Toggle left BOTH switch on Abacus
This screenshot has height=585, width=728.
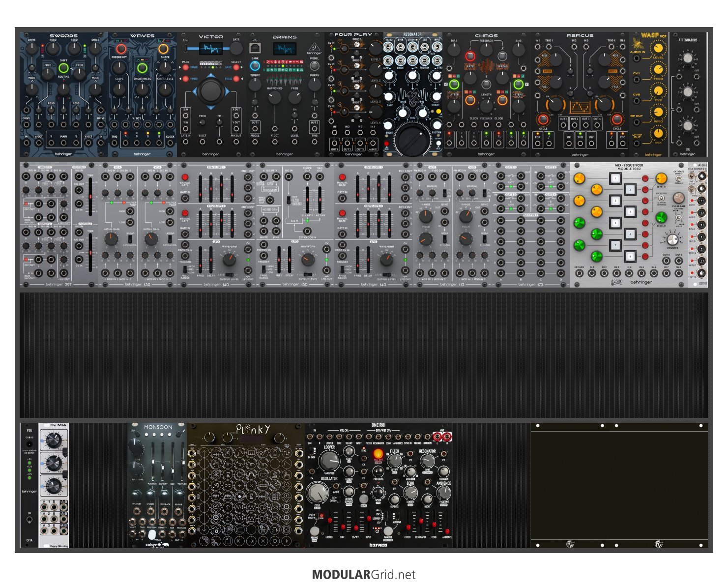(547, 71)
